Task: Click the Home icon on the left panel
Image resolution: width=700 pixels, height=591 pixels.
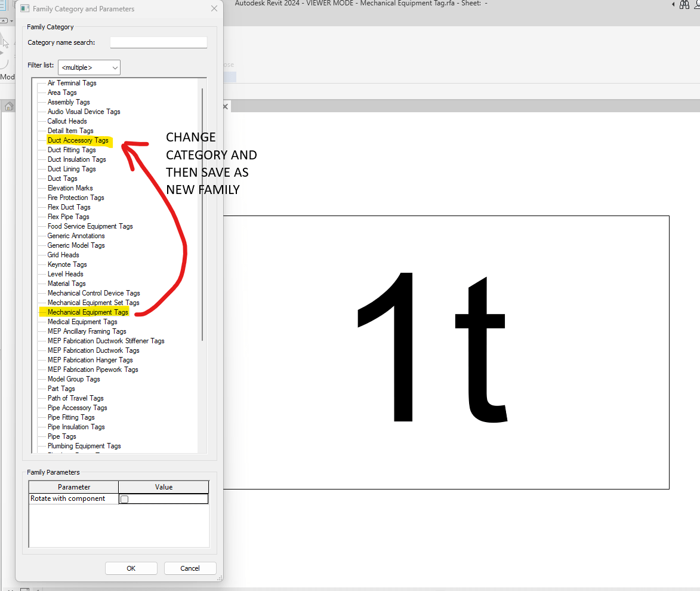Action: (8, 106)
